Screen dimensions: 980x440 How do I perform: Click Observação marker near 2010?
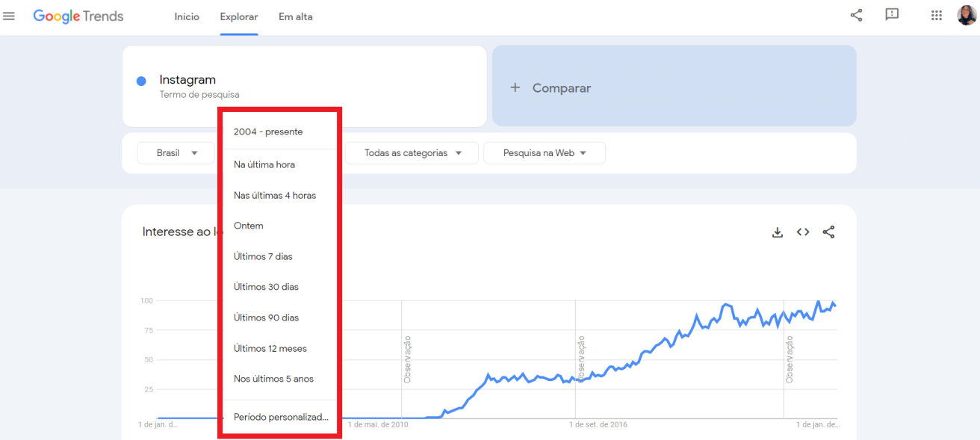tap(408, 359)
